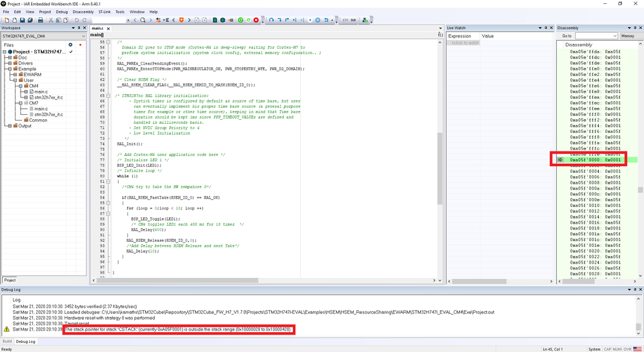Click the editor horizontal scrollbar thumb
The width and height of the screenshot is (644, 352).
point(178,280)
